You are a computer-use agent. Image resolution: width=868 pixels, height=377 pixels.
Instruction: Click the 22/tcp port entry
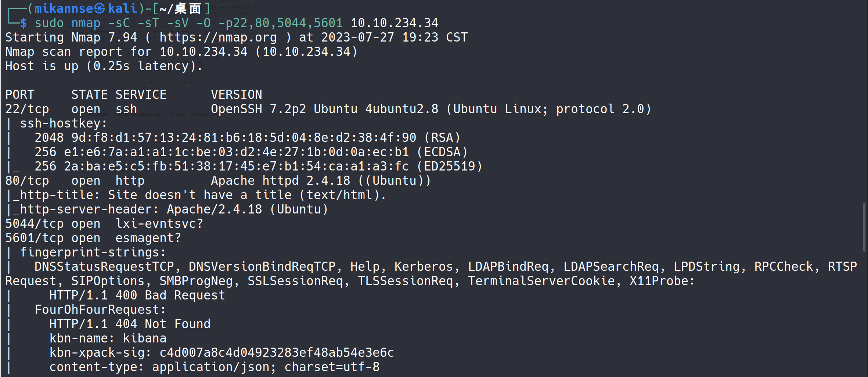[27, 109]
